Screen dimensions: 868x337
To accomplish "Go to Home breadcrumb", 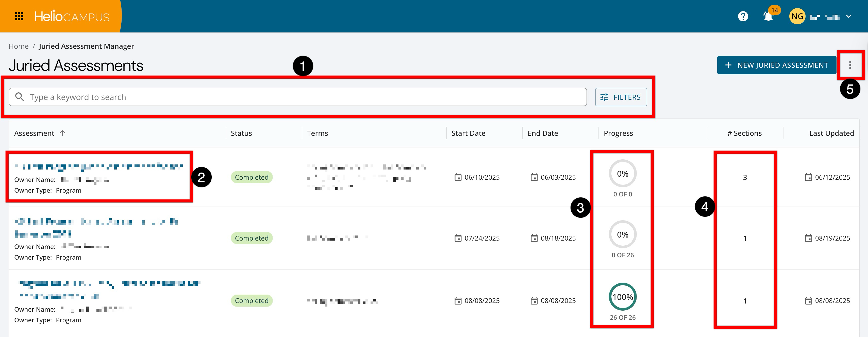I will [19, 46].
